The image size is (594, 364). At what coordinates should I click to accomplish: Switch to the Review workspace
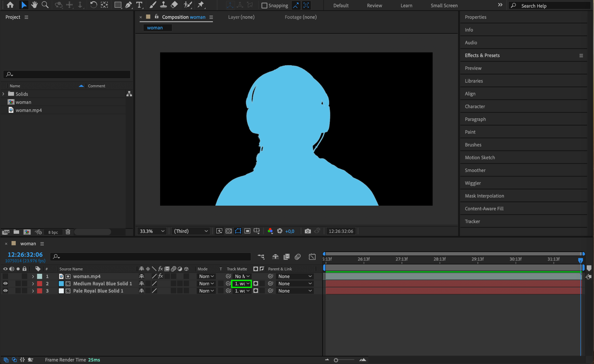(x=374, y=6)
